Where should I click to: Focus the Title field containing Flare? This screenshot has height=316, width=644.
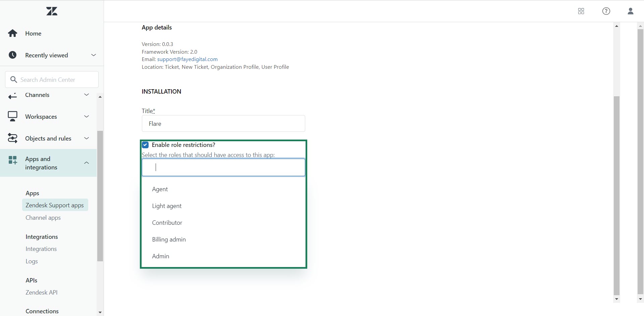[x=223, y=124]
